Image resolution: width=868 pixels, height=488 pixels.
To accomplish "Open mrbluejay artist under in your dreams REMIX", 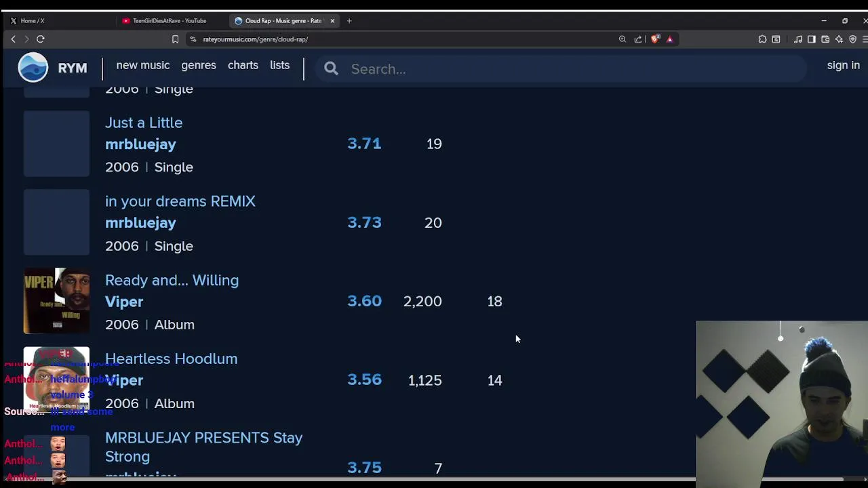I will click(x=140, y=223).
